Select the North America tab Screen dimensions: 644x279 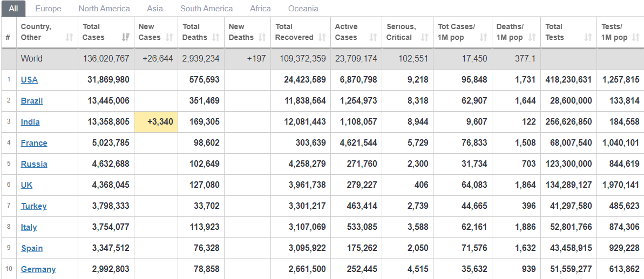104,9
